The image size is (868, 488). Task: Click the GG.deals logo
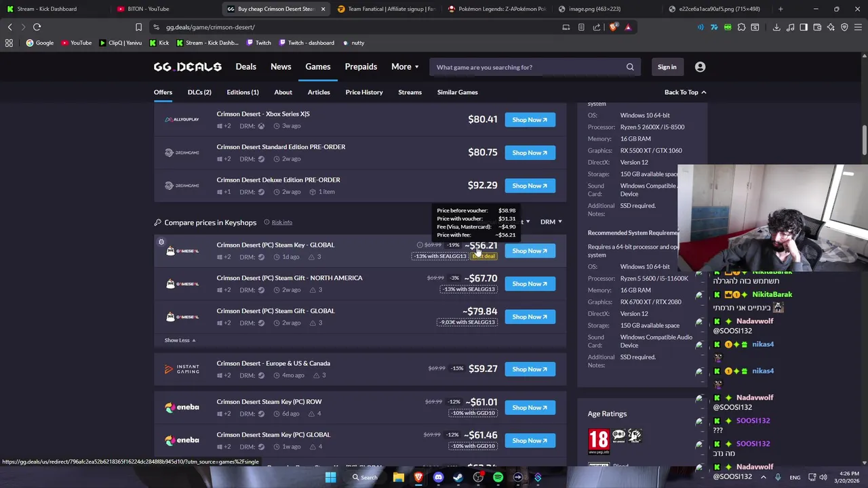click(187, 67)
